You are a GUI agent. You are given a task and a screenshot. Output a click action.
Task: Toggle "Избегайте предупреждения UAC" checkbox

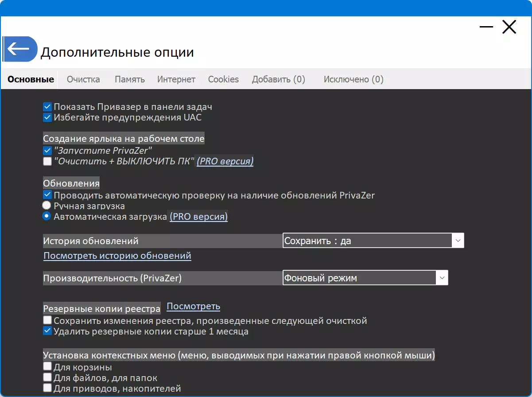click(x=47, y=117)
